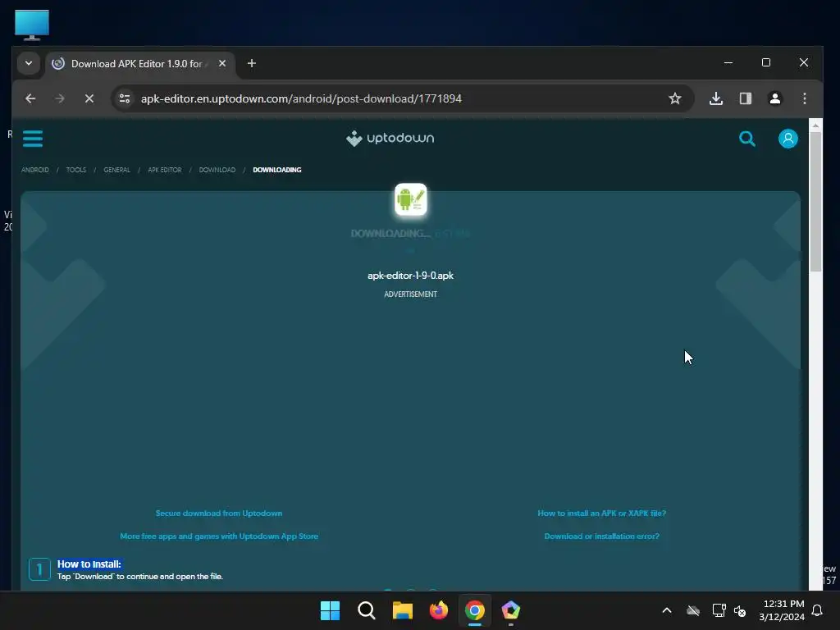The height and width of the screenshot is (630, 840).
Task: Click the apk-editor-1-9-0.apk filename
Action: (410, 276)
